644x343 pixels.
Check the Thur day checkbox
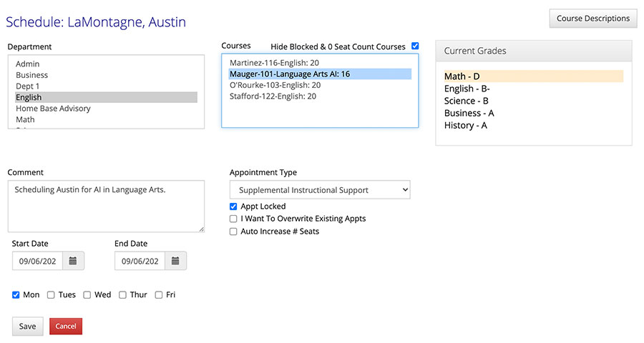[122, 294]
